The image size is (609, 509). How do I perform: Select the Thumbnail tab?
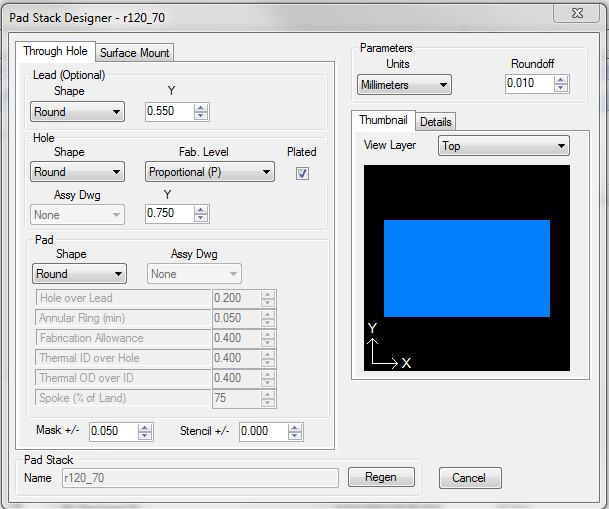point(384,121)
